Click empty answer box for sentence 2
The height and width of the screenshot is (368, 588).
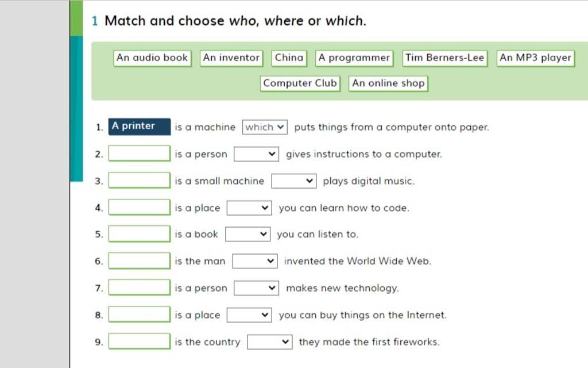(140, 154)
